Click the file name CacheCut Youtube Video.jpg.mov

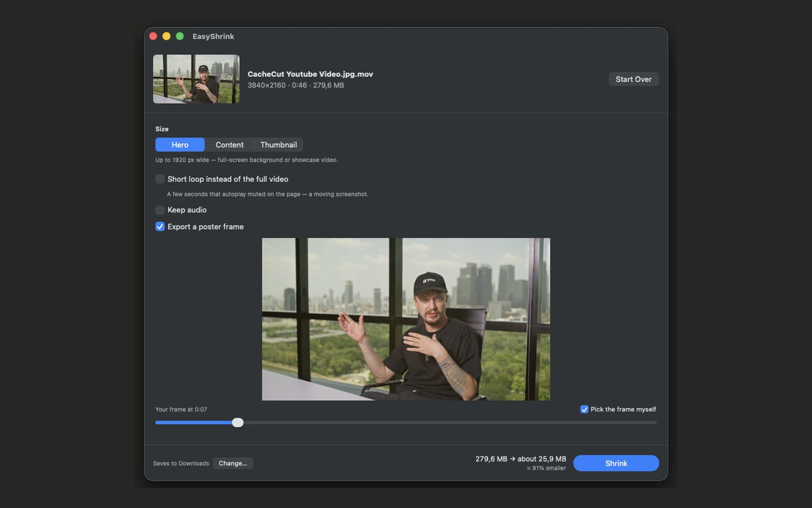[310, 74]
